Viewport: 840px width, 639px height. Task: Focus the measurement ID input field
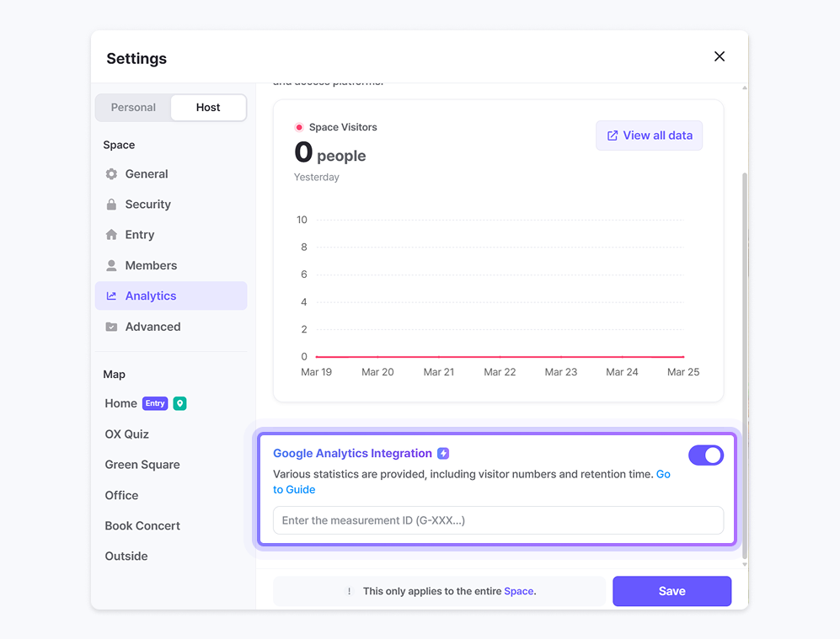point(498,520)
